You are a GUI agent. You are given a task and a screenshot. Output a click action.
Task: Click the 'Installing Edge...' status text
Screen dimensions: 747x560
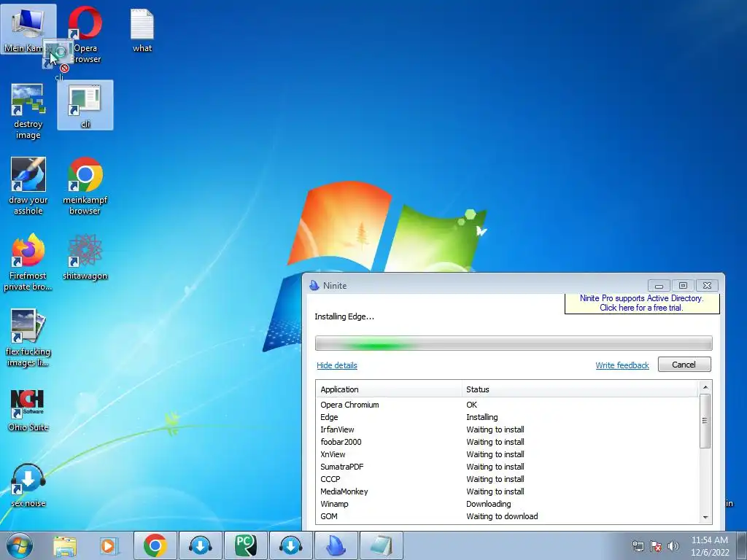tap(344, 316)
